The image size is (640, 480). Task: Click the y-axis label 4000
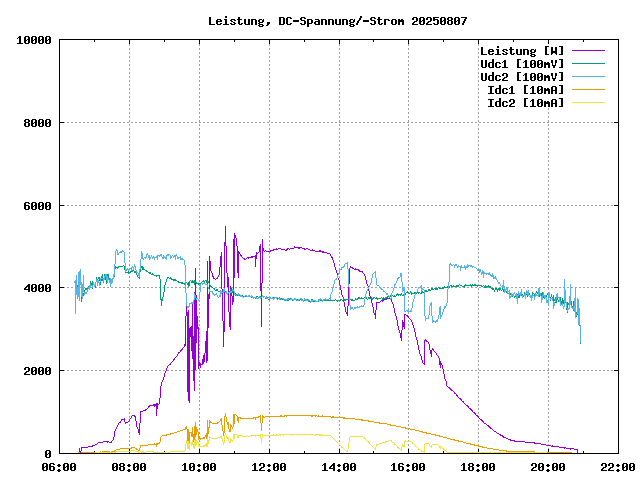36,289
